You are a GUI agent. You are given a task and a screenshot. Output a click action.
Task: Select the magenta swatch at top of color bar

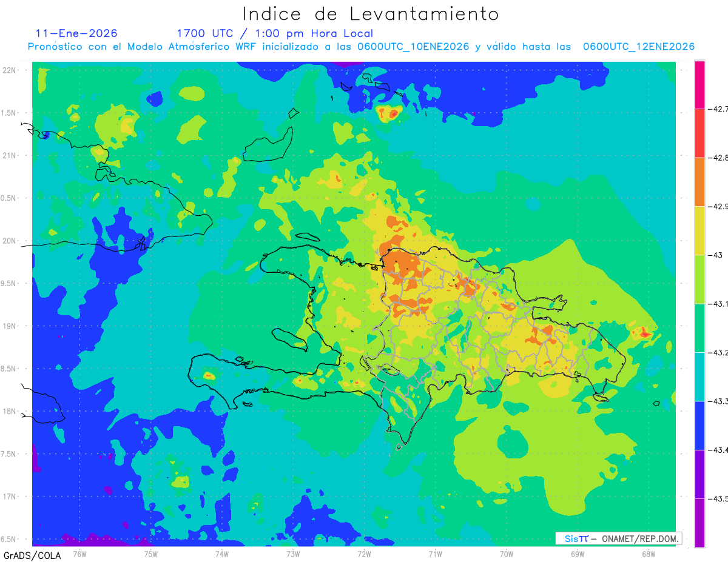tap(699, 85)
